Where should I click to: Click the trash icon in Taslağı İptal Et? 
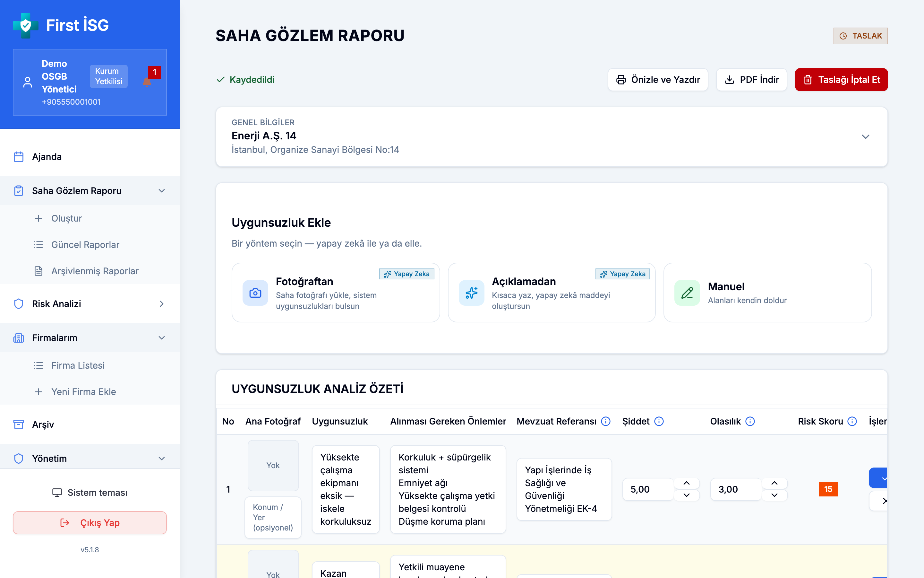pos(808,80)
